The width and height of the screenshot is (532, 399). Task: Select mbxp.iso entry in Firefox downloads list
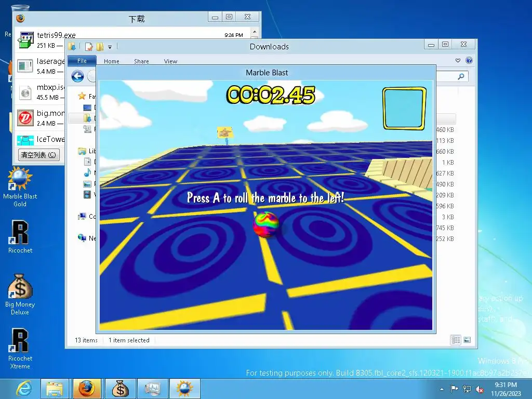(40, 92)
